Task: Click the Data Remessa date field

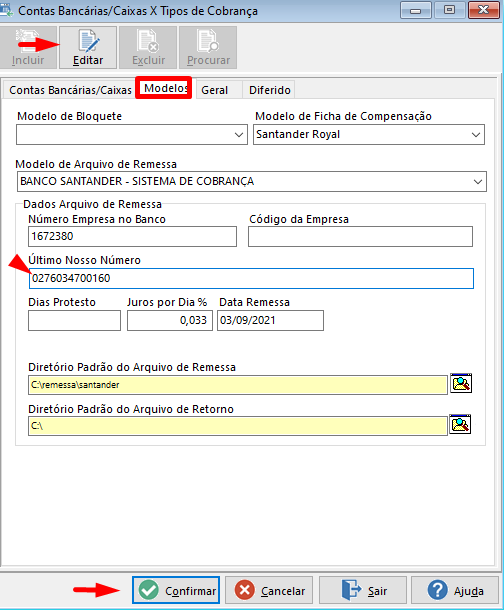Action: (x=270, y=321)
